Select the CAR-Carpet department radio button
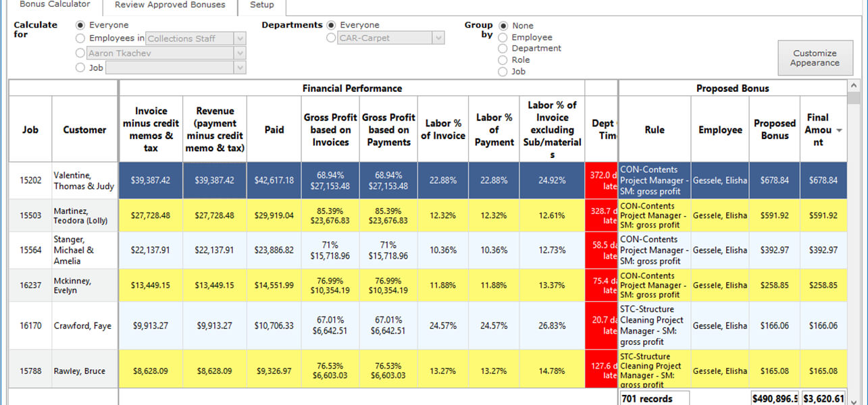The image size is (868, 405). [x=330, y=38]
